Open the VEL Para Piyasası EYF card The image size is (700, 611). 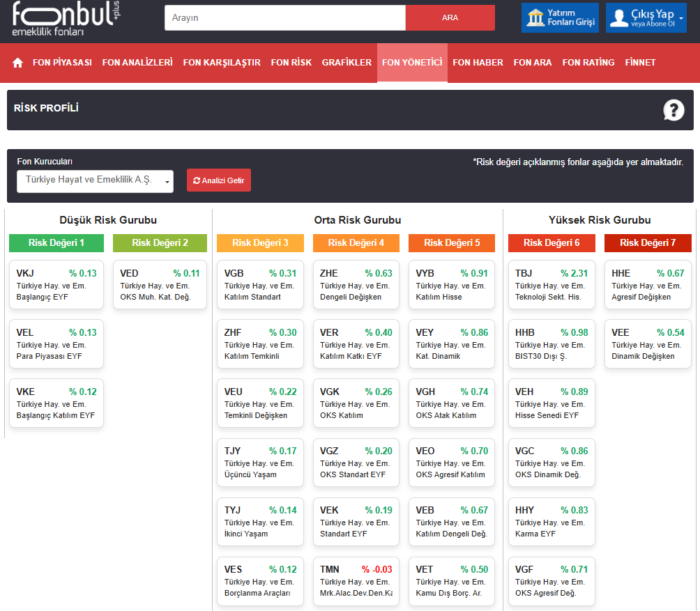pyautogui.click(x=56, y=344)
